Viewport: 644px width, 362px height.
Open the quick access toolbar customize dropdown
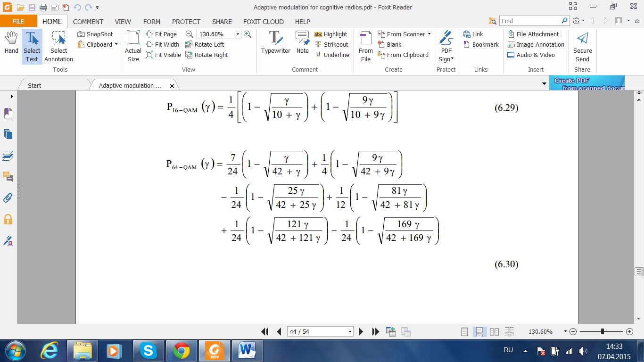98,8
